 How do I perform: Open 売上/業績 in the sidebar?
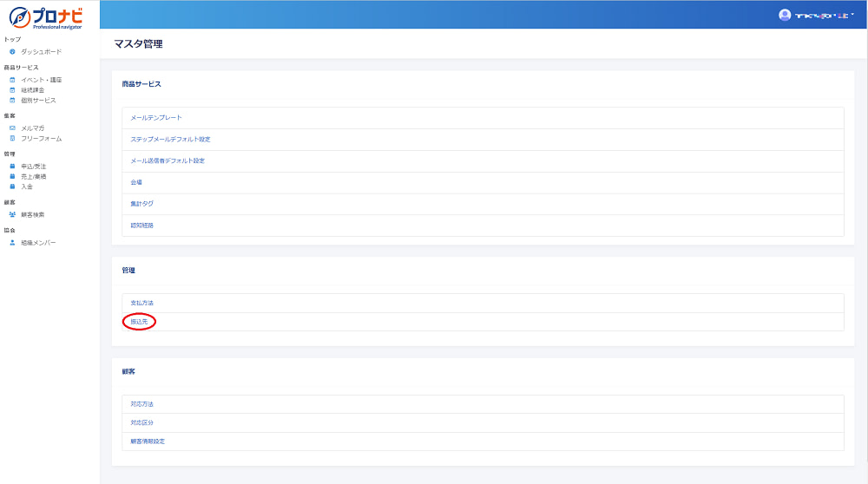[x=33, y=176]
